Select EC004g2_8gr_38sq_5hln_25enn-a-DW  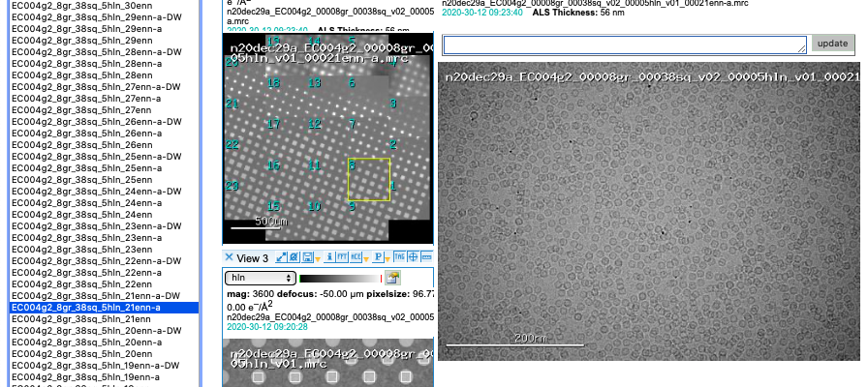coord(104,157)
